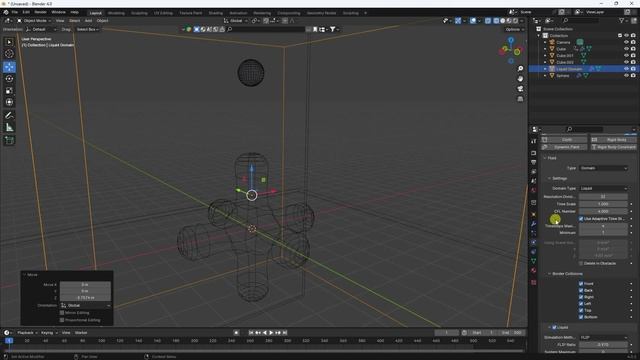Click the viewport zoom magnifier icon
Image resolution: width=640 pixels, height=360 pixels.
pos(520,69)
